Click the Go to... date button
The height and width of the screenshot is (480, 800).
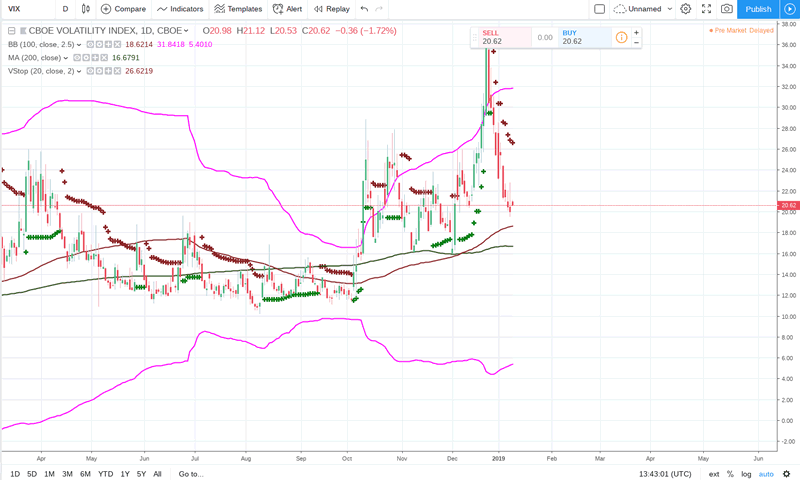click(x=191, y=474)
